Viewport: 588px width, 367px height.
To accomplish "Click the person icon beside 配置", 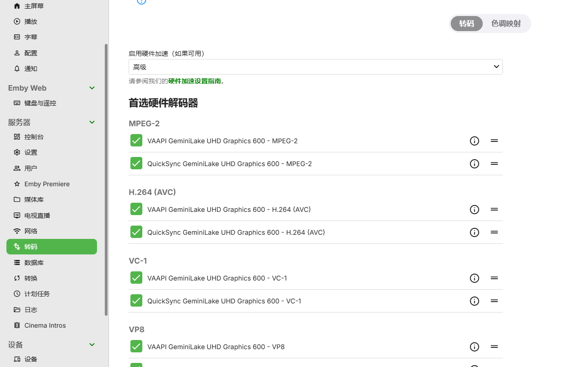I will point(17,53).
